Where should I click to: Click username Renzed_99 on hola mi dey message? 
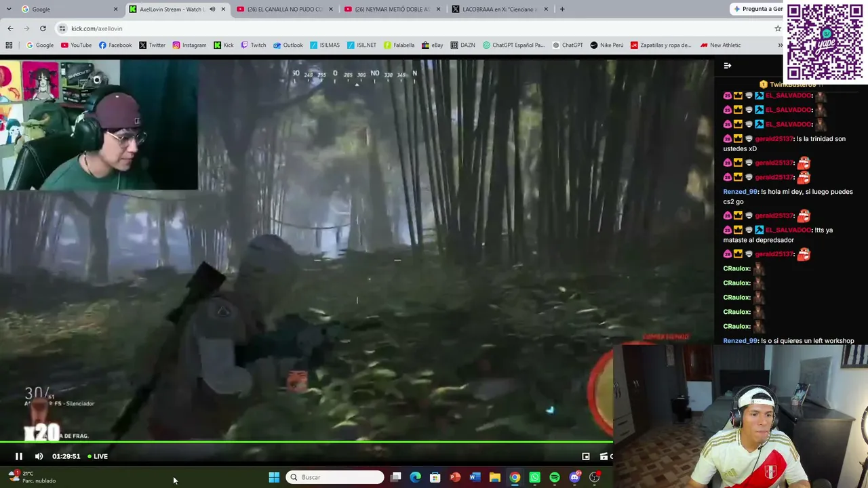coord(741,192)
